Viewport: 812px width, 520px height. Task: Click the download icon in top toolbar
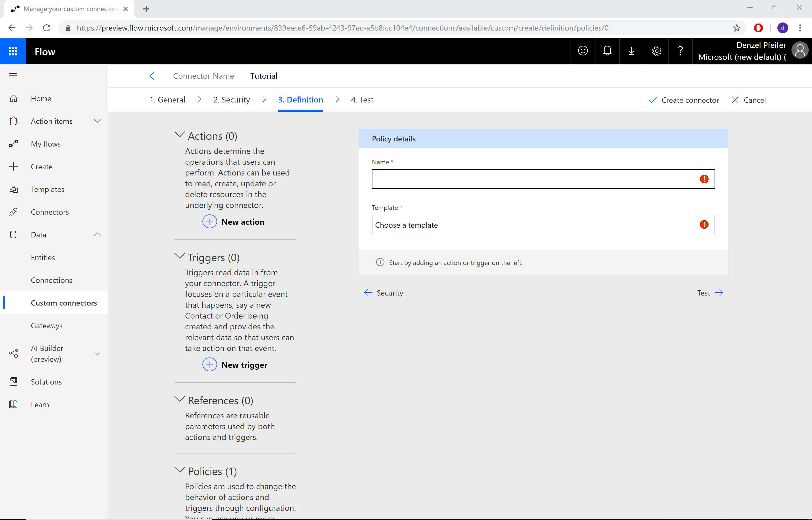click(632, 51)
